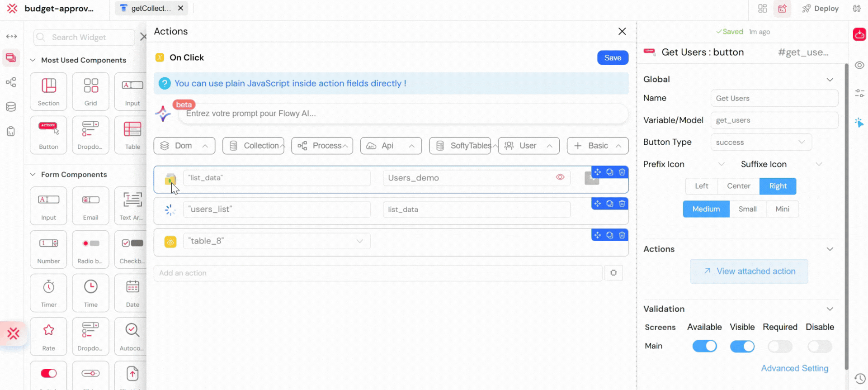868x390 pixels.
Task: Open the Advanced Setting link
Action: [x=794, y=368]
